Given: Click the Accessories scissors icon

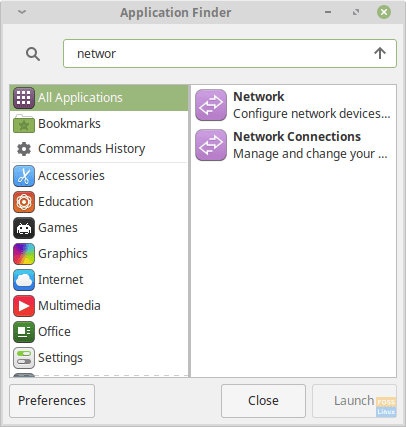Looking at the screenshot, I should [x=24, y=176].
